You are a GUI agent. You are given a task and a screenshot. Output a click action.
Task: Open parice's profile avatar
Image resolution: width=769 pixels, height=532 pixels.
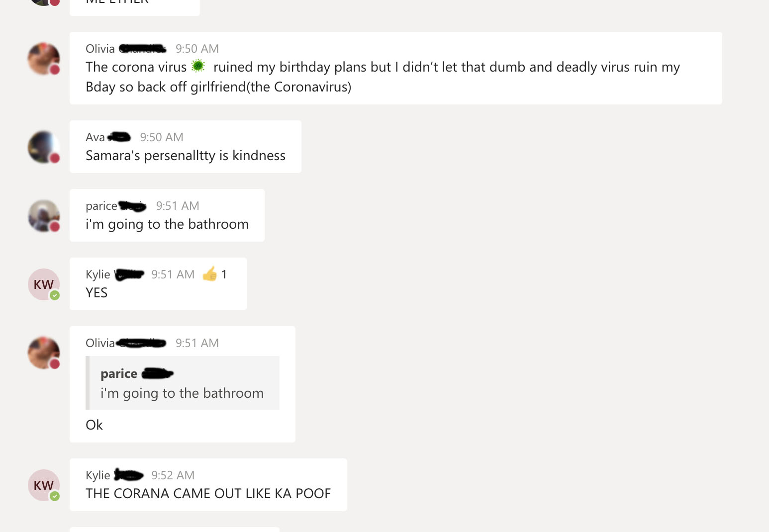pos(44,216)
